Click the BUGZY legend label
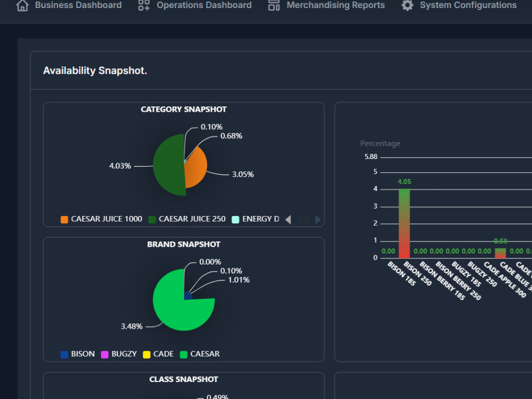Screen dimensions: 532x399 click(124, 354)
